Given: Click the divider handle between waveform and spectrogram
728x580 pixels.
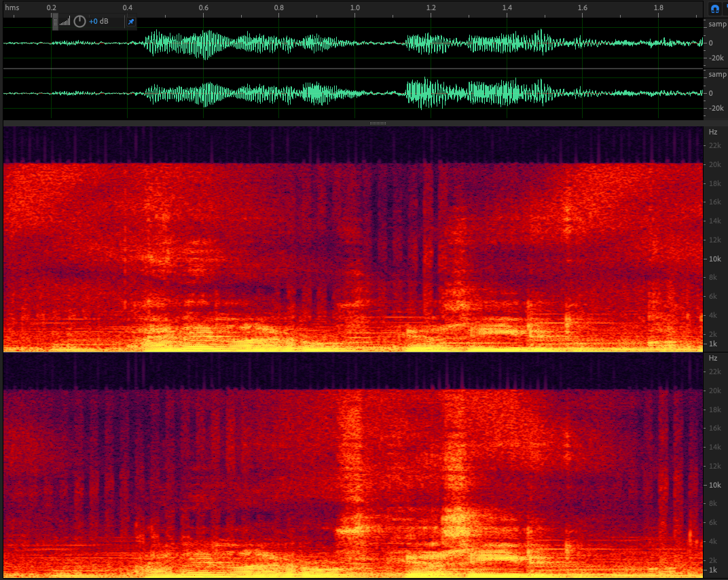Looking at the screenshot, I should pos(378,124).
